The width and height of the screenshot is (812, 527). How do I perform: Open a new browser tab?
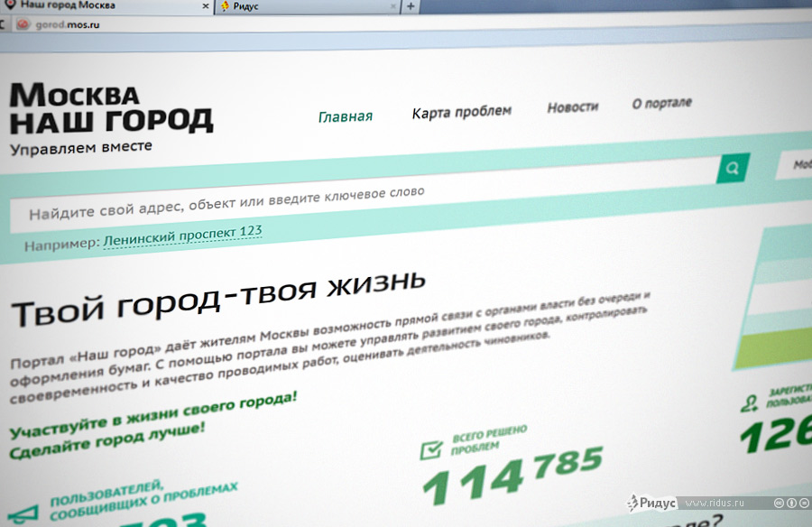[411, 5]
